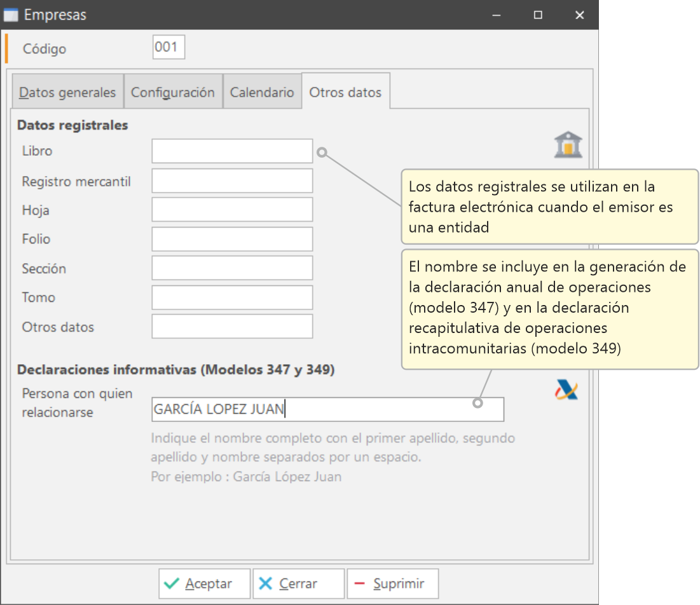Click the Agencia Tributaria logo icon

point(566,389)
